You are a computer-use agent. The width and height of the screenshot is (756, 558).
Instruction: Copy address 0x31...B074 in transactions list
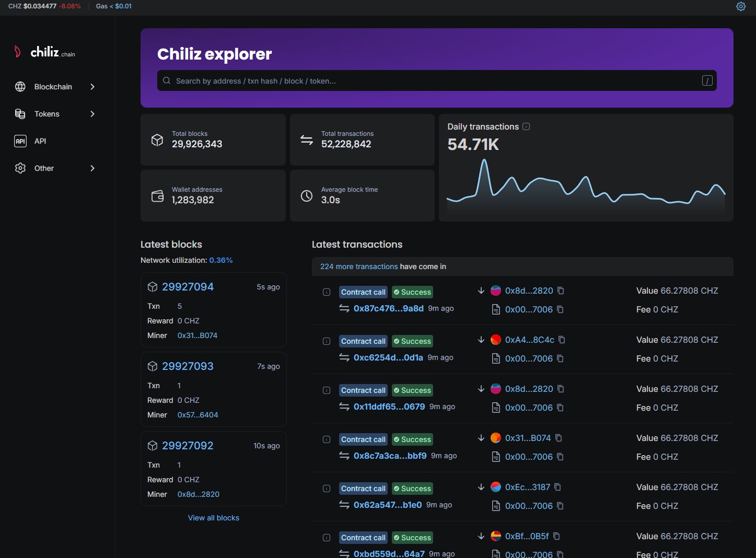pyautogui.click(x=559, y=438)
